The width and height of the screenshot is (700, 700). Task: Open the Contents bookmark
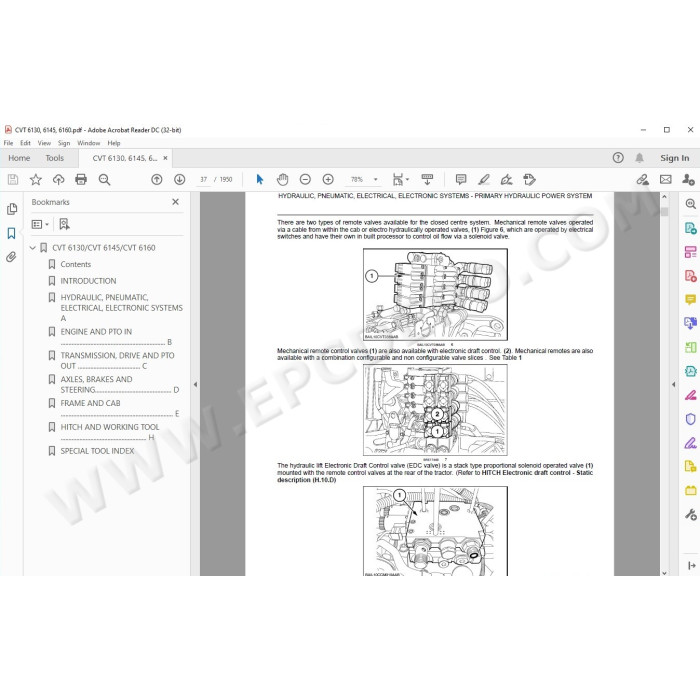point(75,264)
